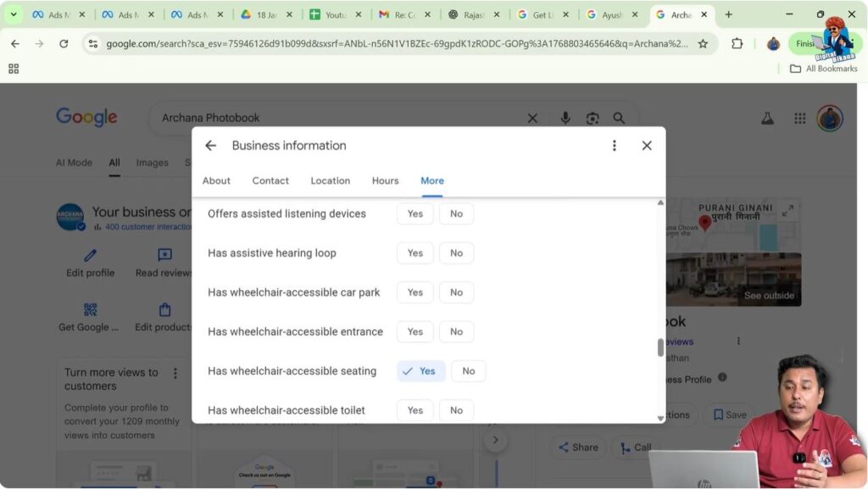This screenshot has width=868, height=489.
Task: Click the Read reviews starred icon
Action: click(164, 253)
